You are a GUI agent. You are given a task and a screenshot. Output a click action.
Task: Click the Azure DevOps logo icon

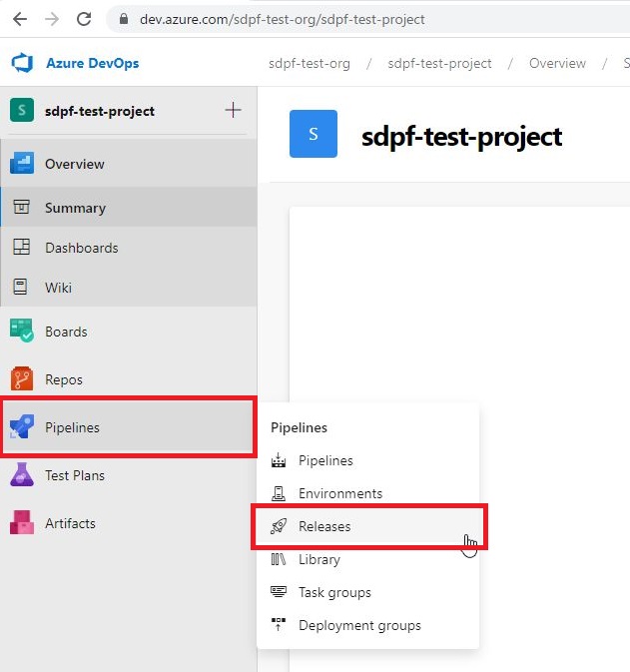(22, 63)
